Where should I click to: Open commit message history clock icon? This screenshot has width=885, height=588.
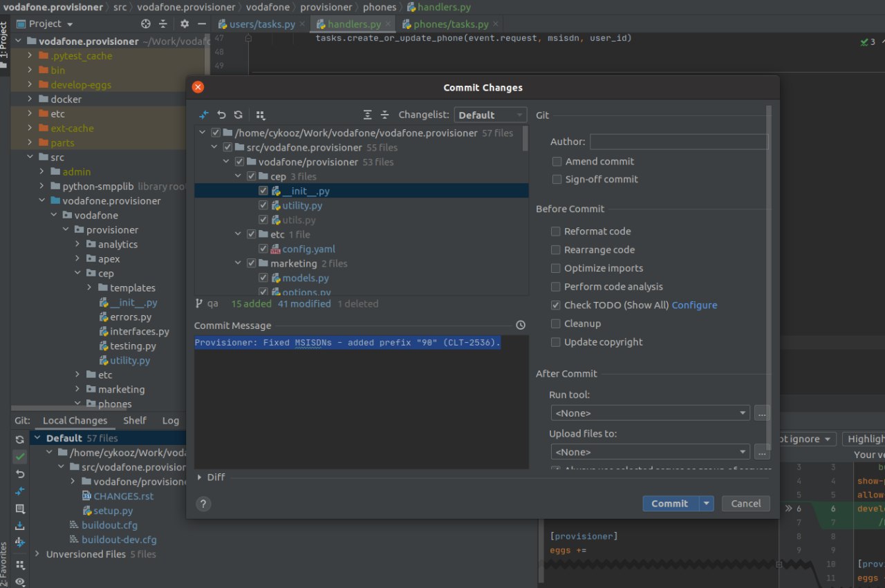click(x=521, y=325)
